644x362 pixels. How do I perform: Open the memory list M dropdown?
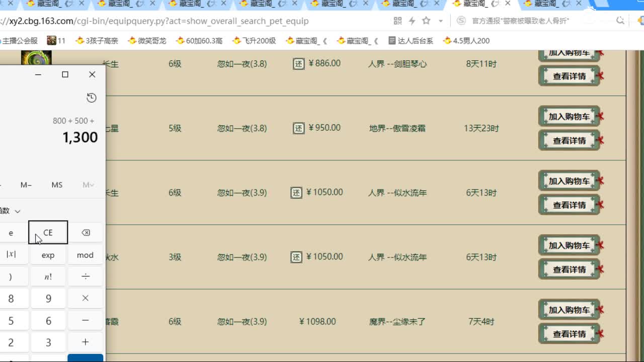click(88, 185)
